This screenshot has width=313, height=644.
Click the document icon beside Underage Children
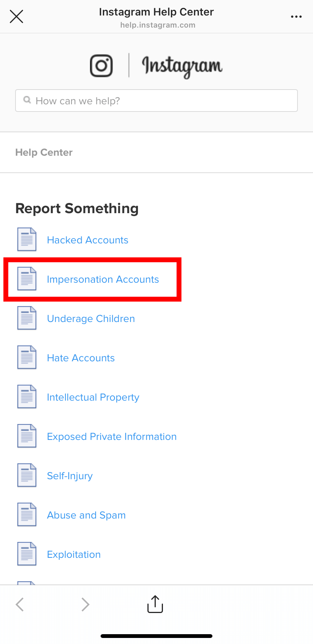click(x=26, y=318)
